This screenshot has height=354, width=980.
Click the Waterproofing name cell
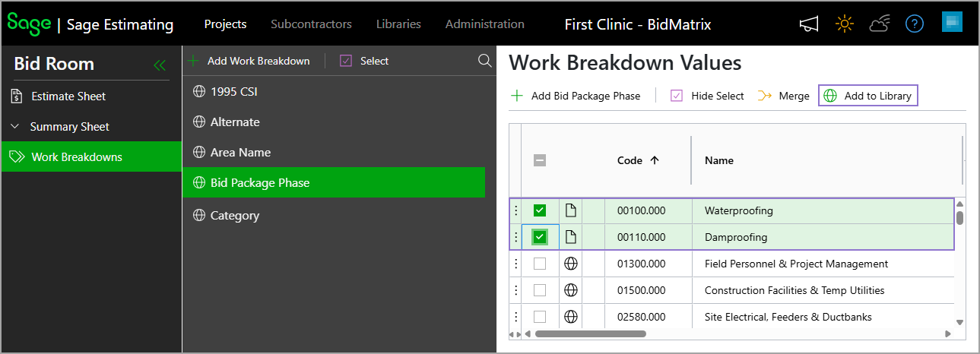pyautogui.click(x=823, y=210)
